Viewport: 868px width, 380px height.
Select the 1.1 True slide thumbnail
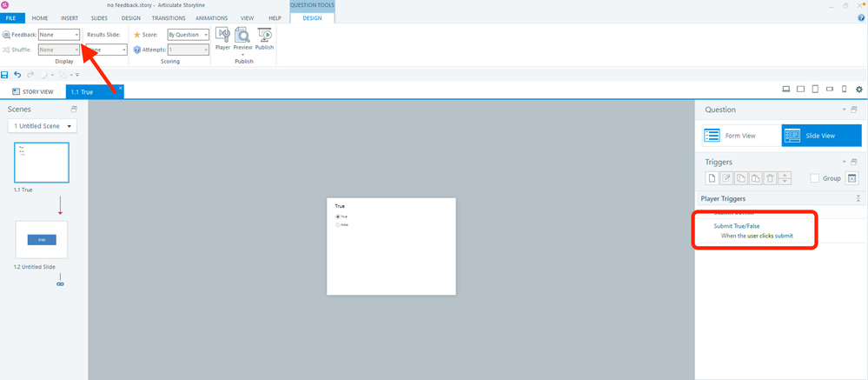[42, 163]
